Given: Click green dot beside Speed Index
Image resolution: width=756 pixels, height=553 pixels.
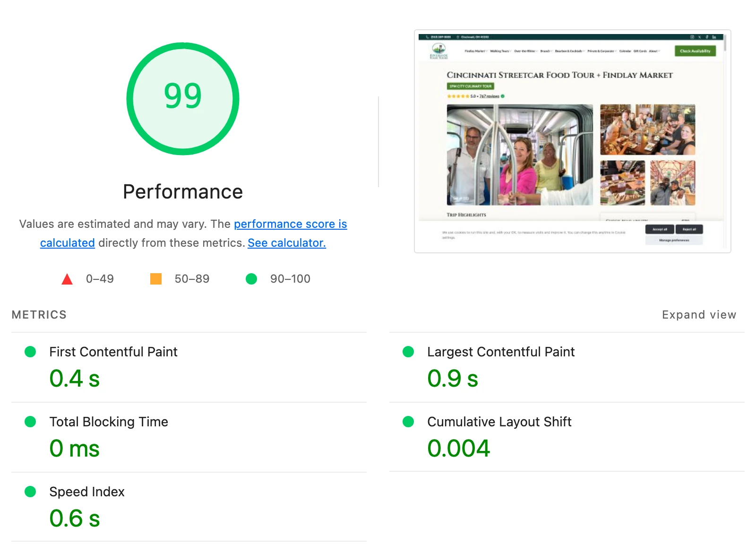Looking at the screenshot, I should click(30, 492).
